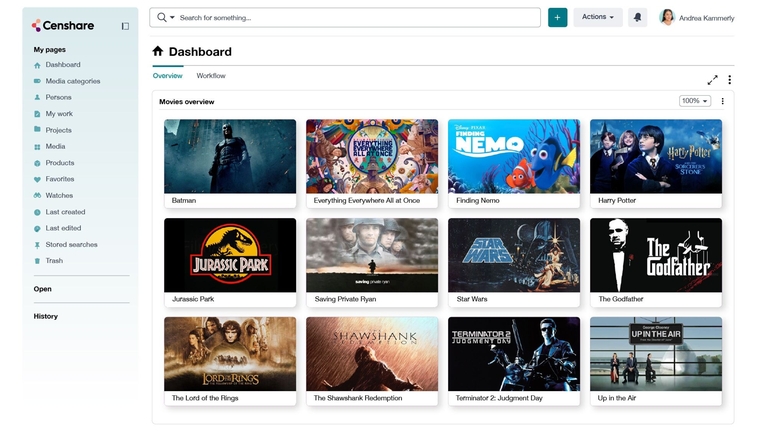Click the Projects folder icon

(x=37, y=130)
